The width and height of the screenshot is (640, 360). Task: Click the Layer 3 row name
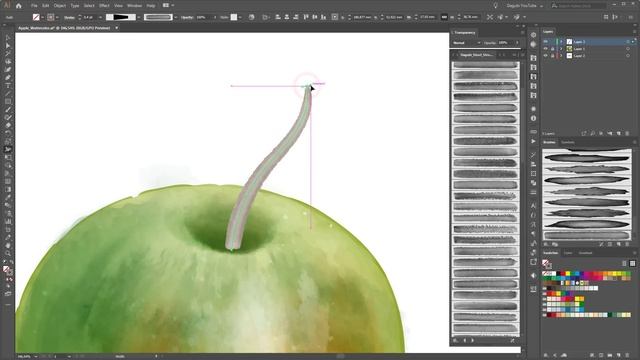click(x=579, y=42)
